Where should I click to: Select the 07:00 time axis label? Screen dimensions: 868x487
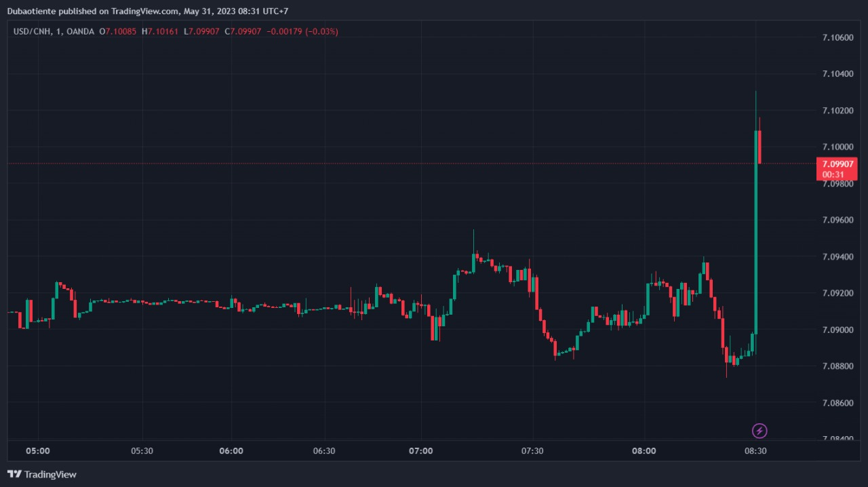tap(421, 451)
